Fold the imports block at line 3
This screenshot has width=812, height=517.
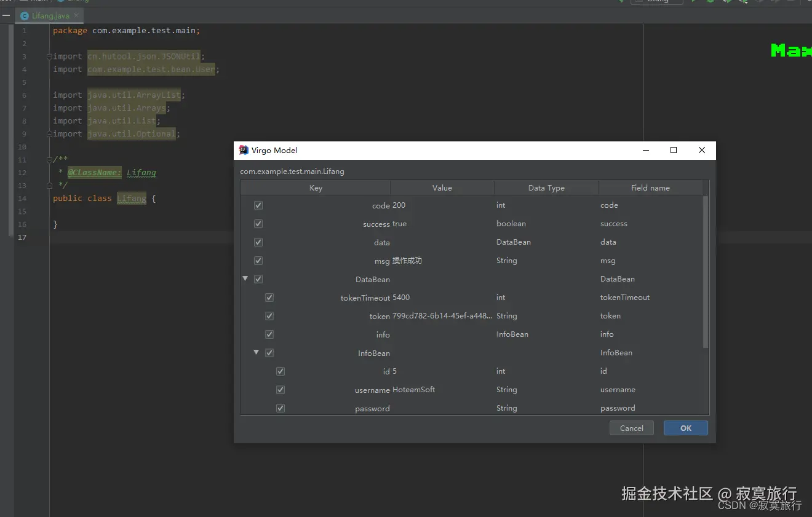[49, 57]
